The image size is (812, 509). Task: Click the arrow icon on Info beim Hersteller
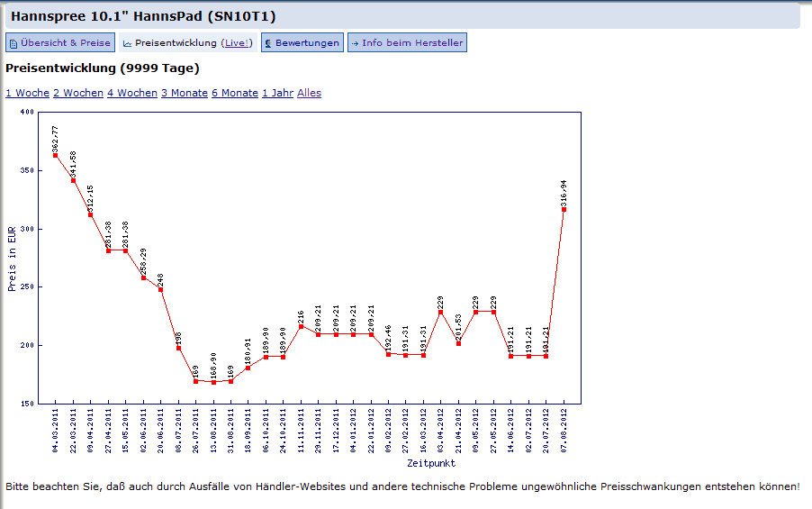pos(355,43)
